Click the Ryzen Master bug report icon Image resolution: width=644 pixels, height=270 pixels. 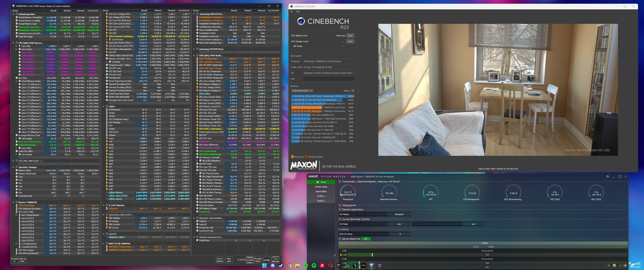coord(607,177)
